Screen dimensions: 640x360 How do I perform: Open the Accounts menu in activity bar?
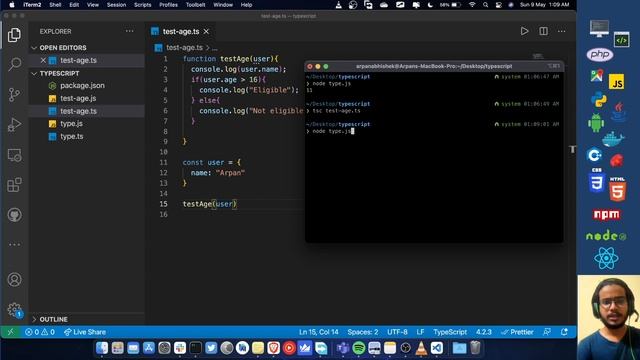(x=14, y=280)
